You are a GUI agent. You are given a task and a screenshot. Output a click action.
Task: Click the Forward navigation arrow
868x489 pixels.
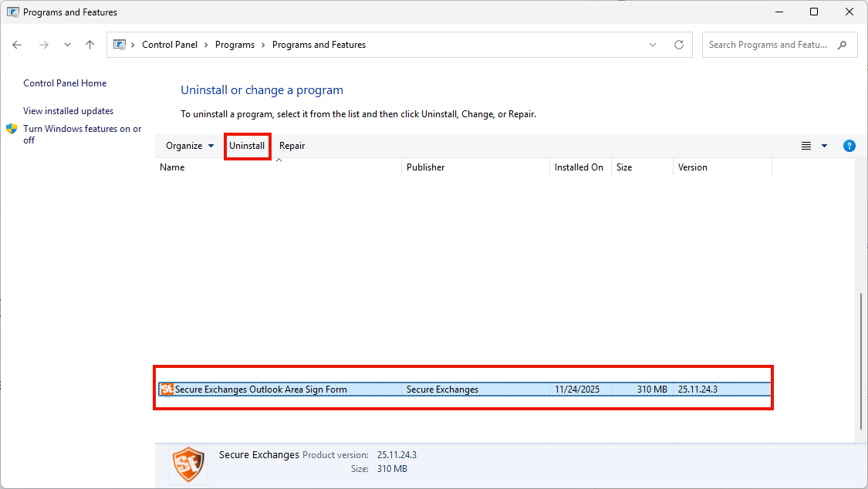tap(44, 45)
